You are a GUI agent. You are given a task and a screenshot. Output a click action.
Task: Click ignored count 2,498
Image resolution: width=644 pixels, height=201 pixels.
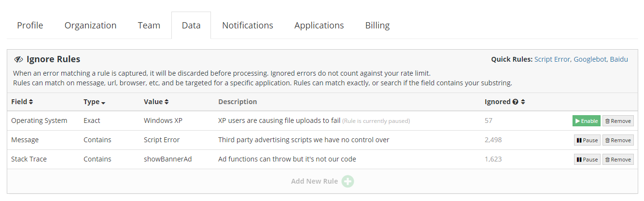(x=493, y=140)
